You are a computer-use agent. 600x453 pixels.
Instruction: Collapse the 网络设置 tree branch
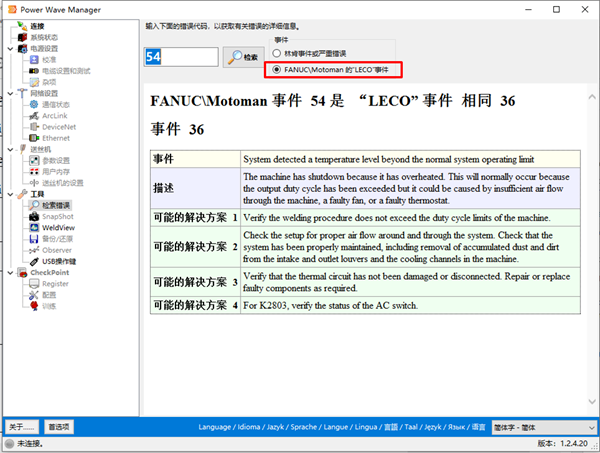[x=10, y=93]
